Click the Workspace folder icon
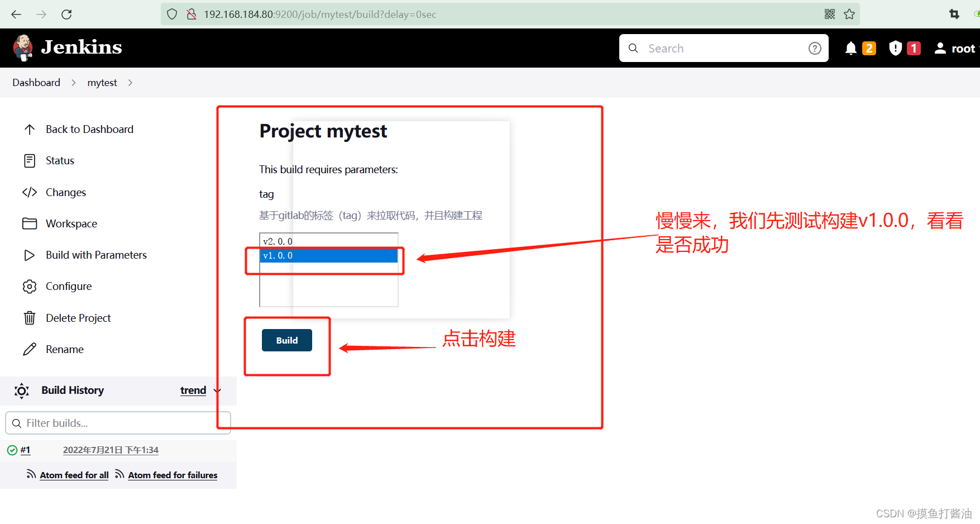Screen dimensions: 980x524 tap(30, 223)
